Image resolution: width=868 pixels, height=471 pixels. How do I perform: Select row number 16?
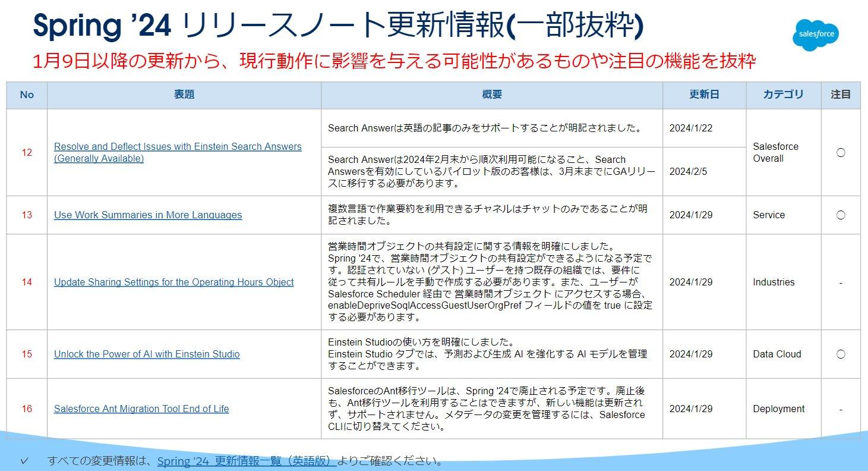[x=27, y=409]
